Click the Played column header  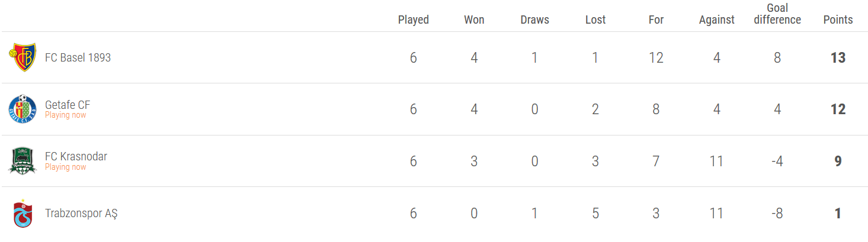click(414, 20)
